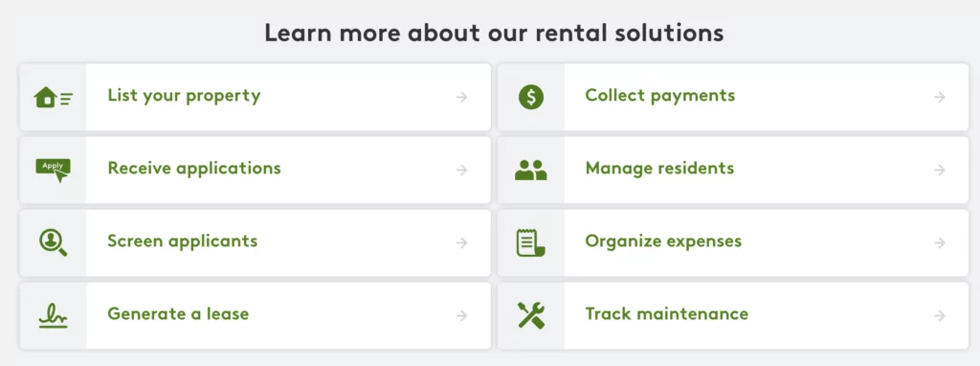Viewport: 980px width, 366px height.
Task: Visit Manage residents page
Action: (660, 169)
